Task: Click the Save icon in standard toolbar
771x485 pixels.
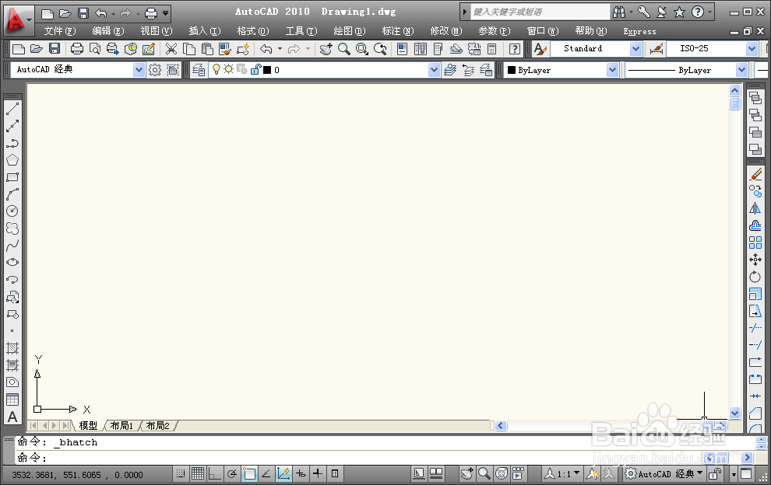Action: coord(55,49)
